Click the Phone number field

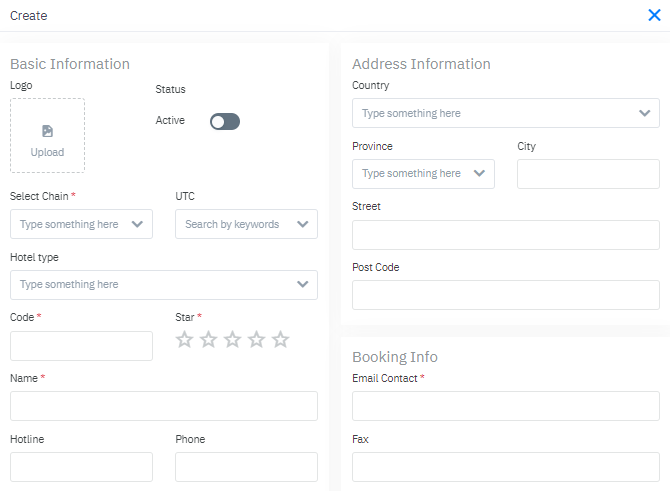pos(246,467)
